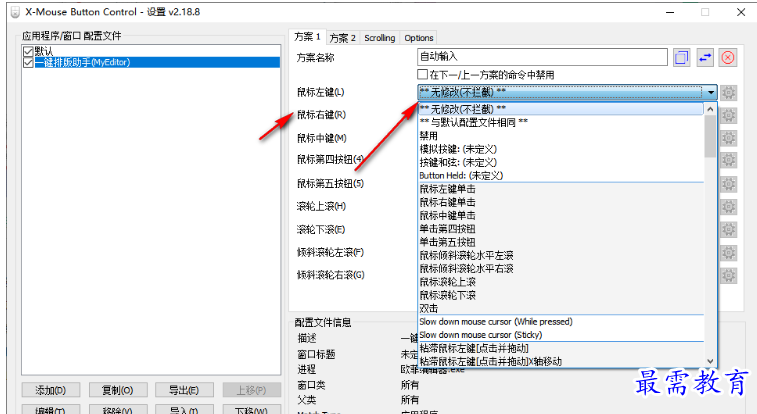Click dropdown list scrollbar down arrow

710,361
